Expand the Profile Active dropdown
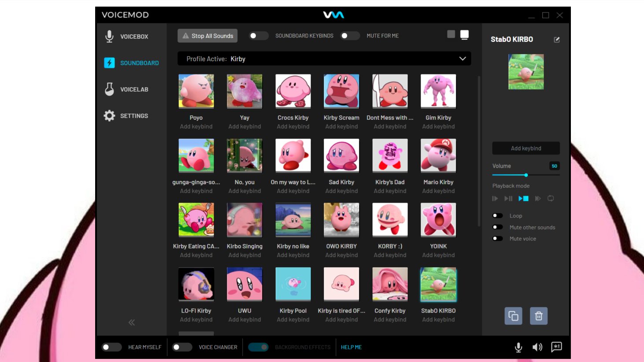644x362 pixels. tap(324, 59)
